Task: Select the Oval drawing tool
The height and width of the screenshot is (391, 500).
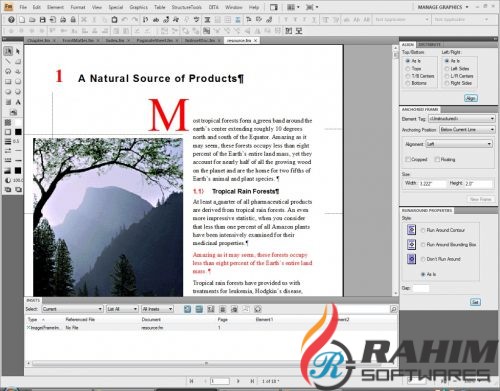Action: (x=8, y=91)
